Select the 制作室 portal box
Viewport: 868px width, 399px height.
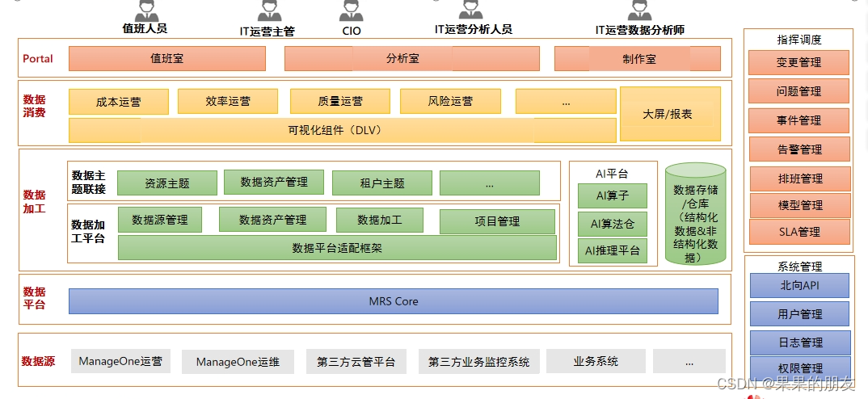(638, 59)
